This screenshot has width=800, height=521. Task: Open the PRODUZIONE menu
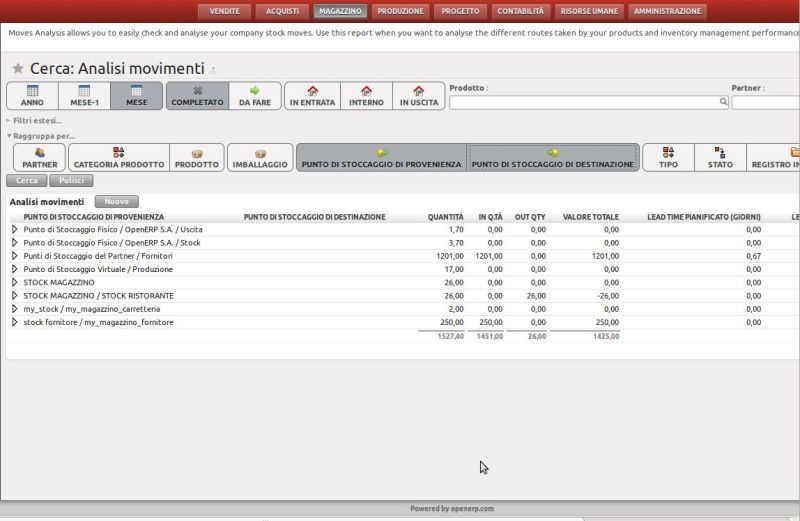pos(401,11)
